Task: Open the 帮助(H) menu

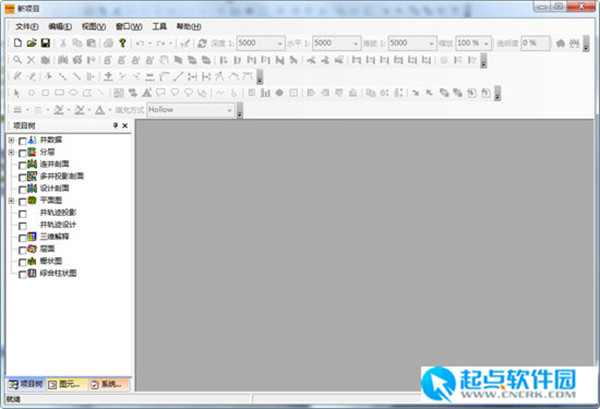Action: [x=189, y=27]
